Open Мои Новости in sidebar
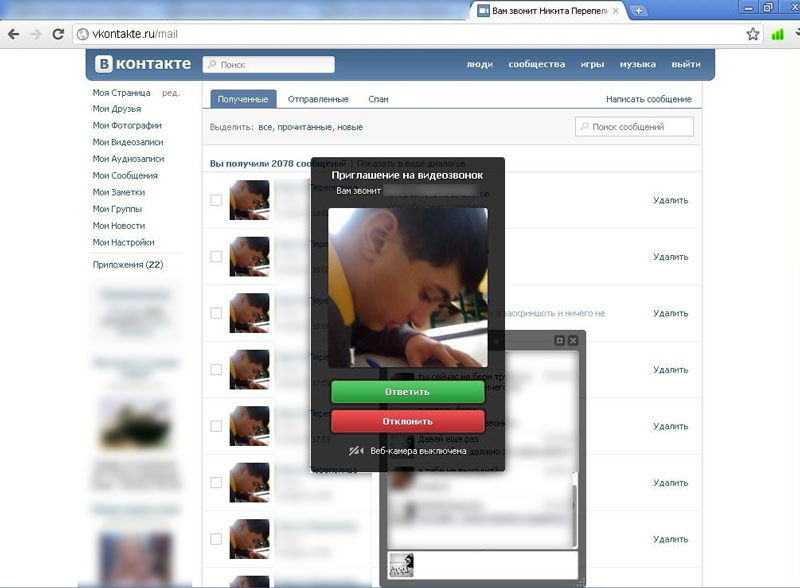 coord(119,226)
